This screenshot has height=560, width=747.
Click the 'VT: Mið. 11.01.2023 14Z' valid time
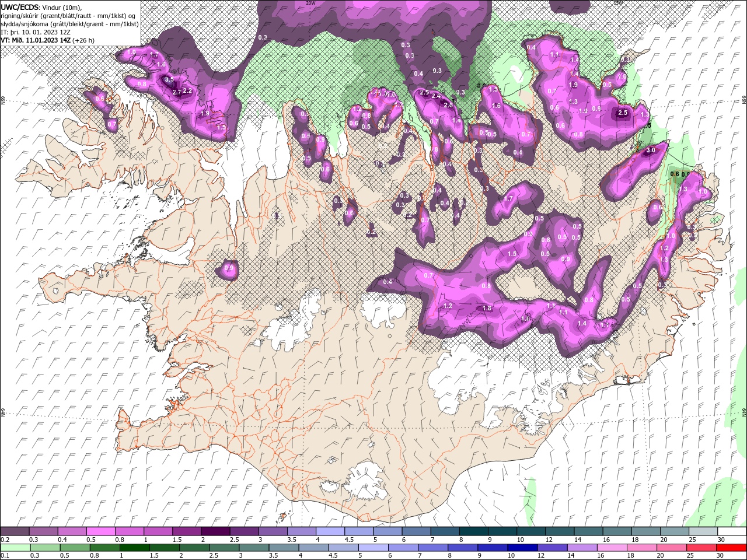(x=36, y=40)
